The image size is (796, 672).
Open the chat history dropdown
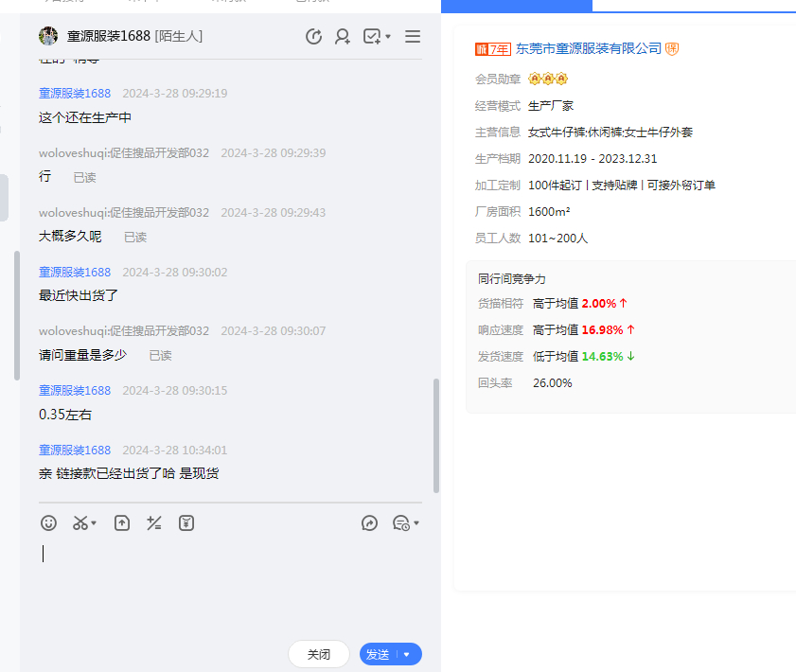pyautogui.click(x=406, y=522)
